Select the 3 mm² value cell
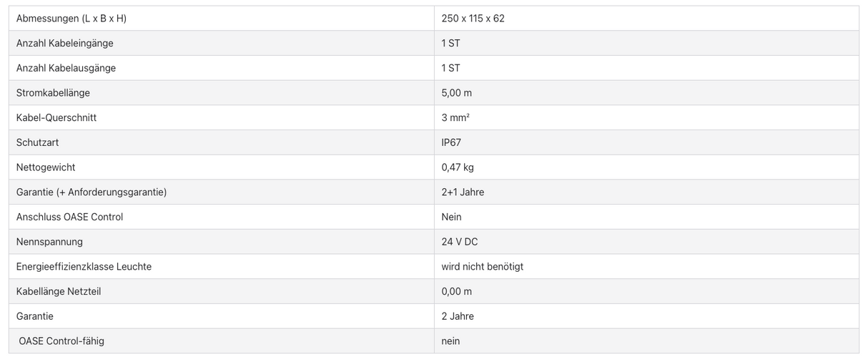The width and height of the screenshot is (868, 362). click(455, 117)
